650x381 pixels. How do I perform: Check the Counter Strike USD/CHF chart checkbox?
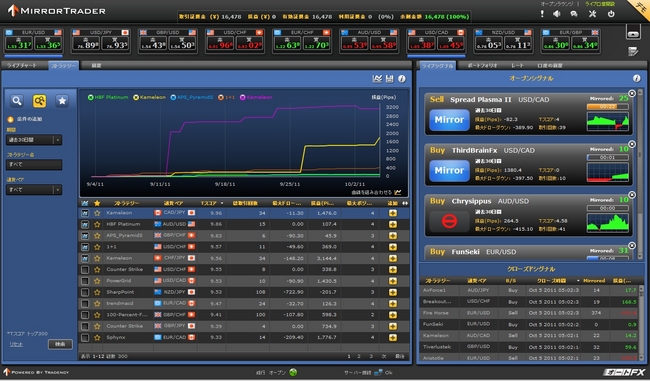point(85,269)
